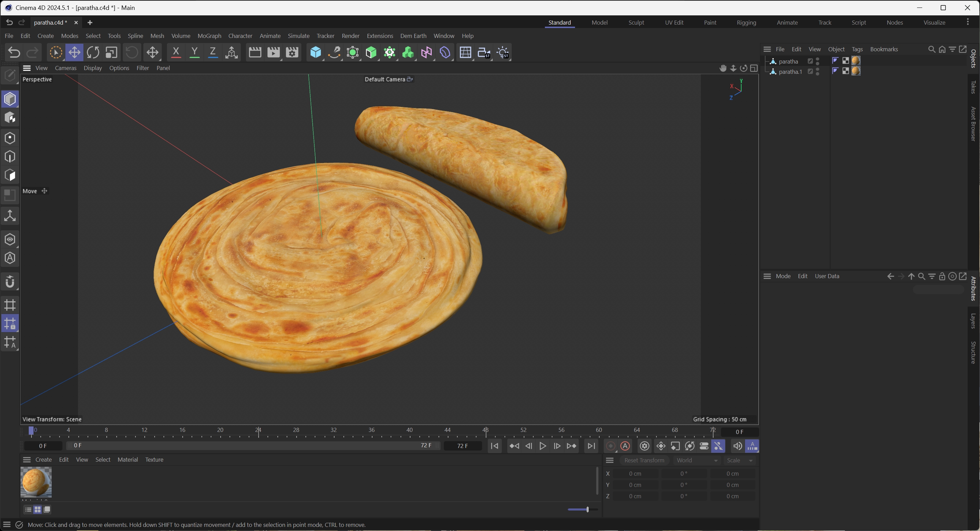Select the Rotate tool in the toolbar
Screen dimensions: 980x531
coord(93,53)
